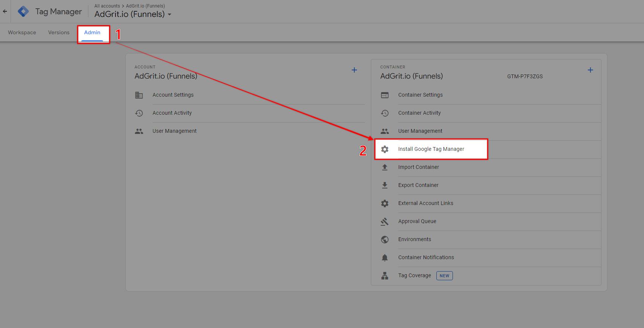
Task: Open Container Activity
Action: 419,113
